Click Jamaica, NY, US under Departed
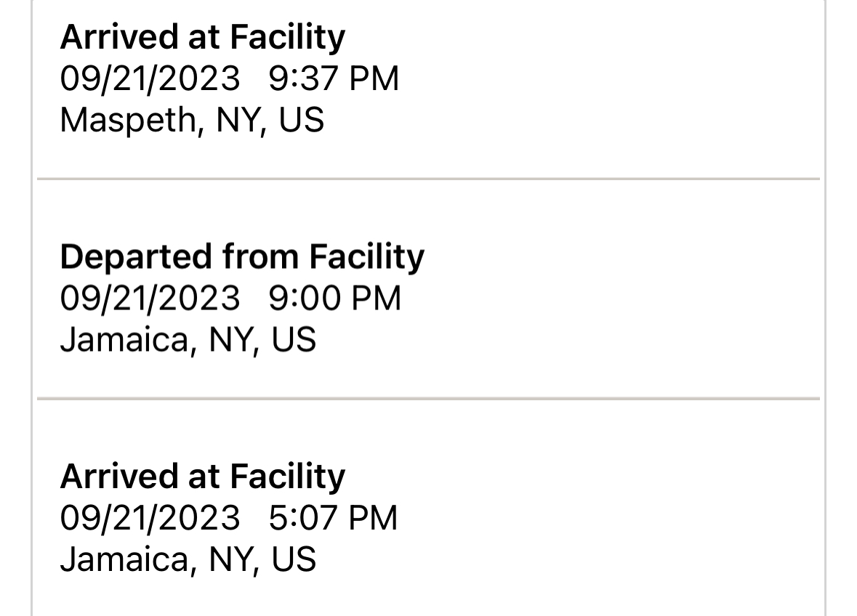This screenshot has width=857, height=616. pos(188,340)
